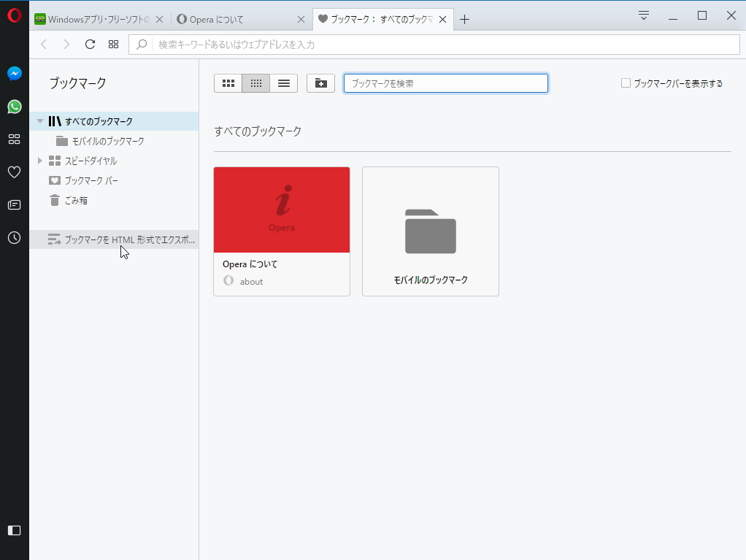Maximize the Opera window
Viewport: 746px width, 560px height.
(701, 16)
